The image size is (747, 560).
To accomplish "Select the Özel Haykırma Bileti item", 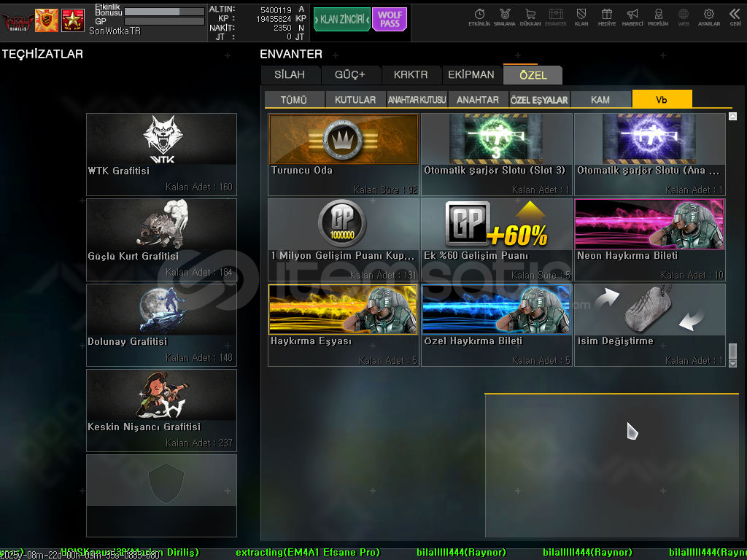I will 496,325.
